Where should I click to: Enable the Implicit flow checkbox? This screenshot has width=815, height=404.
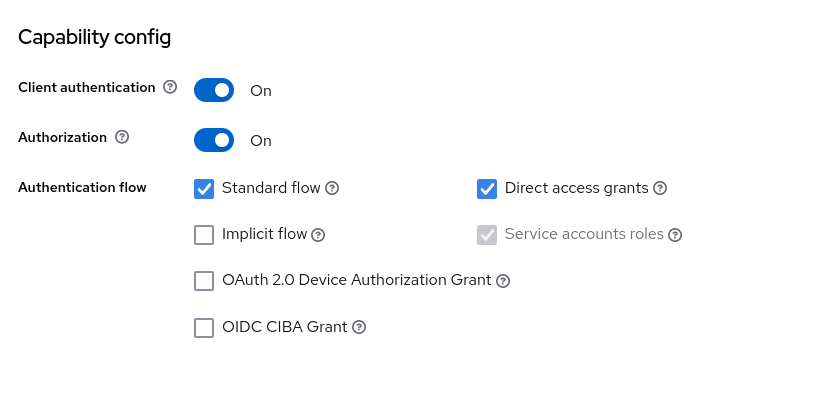click(204, 235)
